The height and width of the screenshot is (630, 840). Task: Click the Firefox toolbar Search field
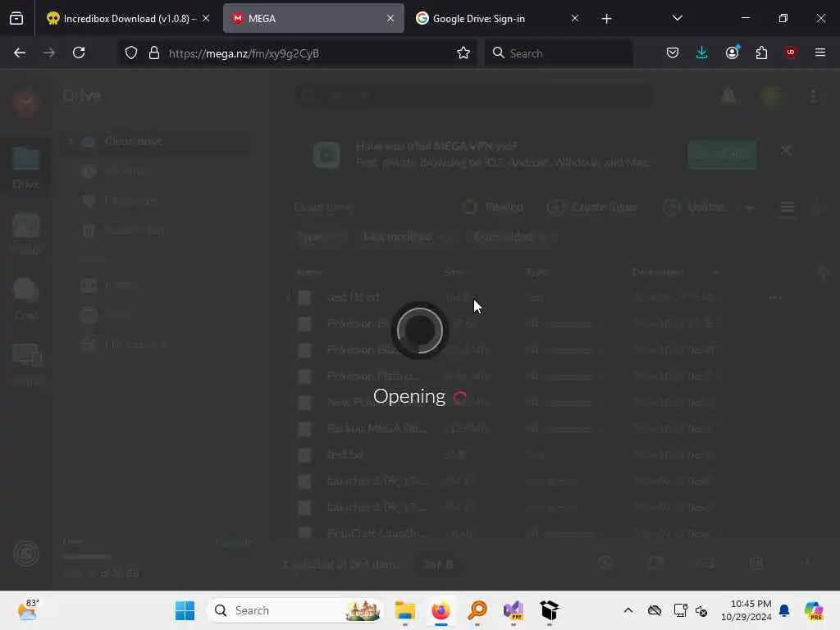pyautogui.click(x=559, y=53)
